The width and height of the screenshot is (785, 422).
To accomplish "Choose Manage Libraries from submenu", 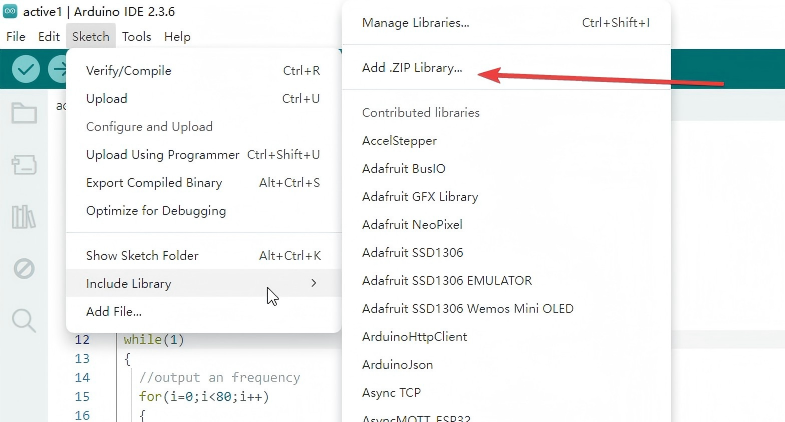I will point(415,22).
